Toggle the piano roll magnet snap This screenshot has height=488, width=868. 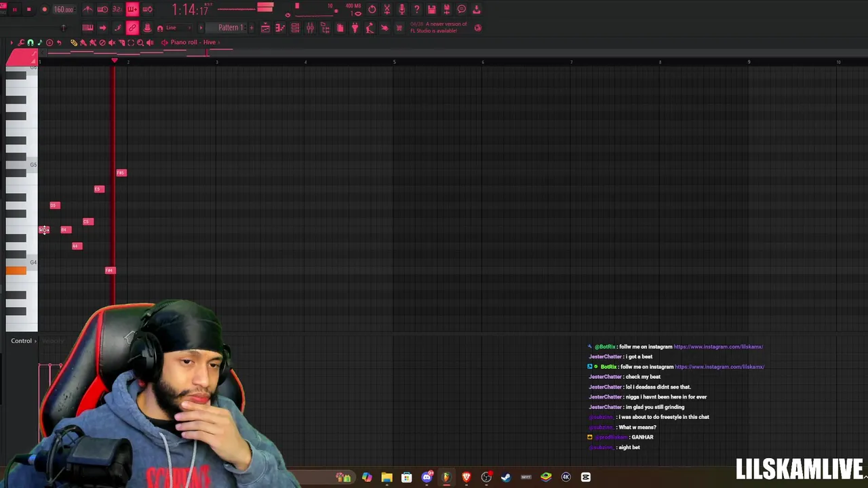[31, 43]
